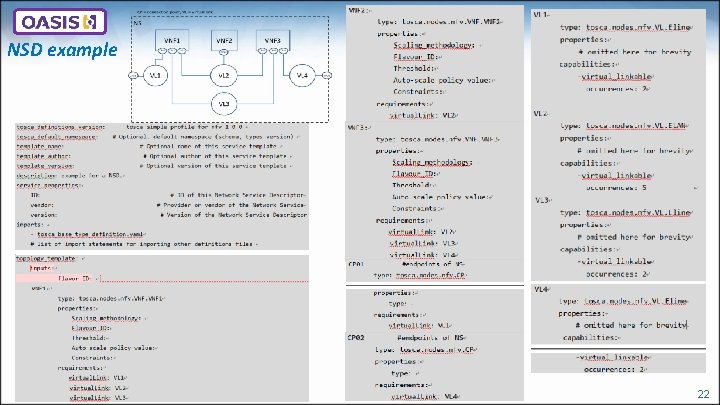Click the highlighted Flavor ID input line
This screenshot has height=405, width=720.
point(162,278)
